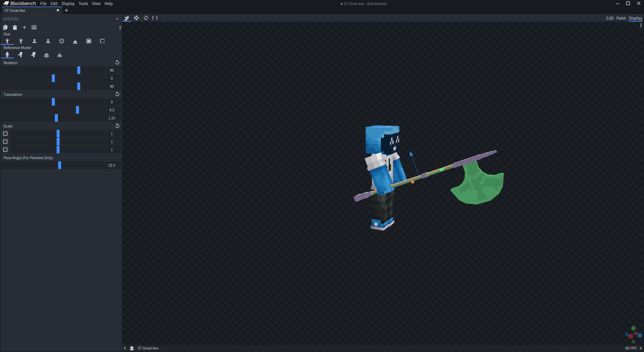Open display presets list menu
Screen dimensions: 644x352
[x=34, y=27]
